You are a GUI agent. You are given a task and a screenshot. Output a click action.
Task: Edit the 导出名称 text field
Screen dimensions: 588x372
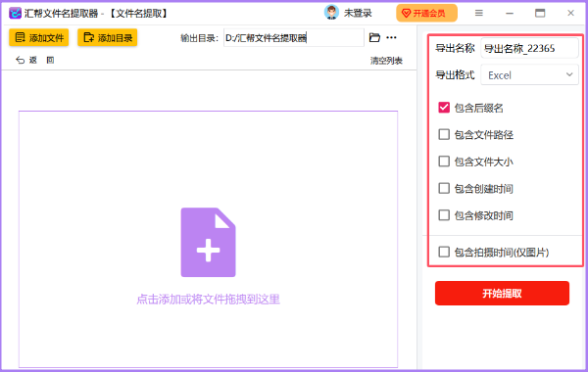(x=529, y=48)
